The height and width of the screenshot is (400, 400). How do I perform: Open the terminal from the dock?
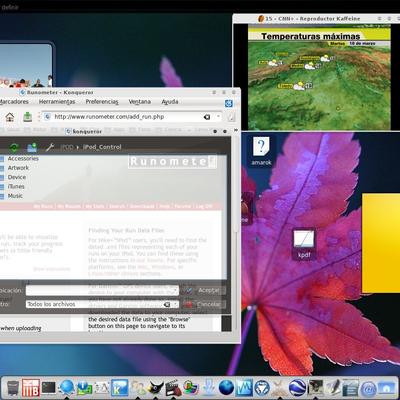tap(49, 388)
